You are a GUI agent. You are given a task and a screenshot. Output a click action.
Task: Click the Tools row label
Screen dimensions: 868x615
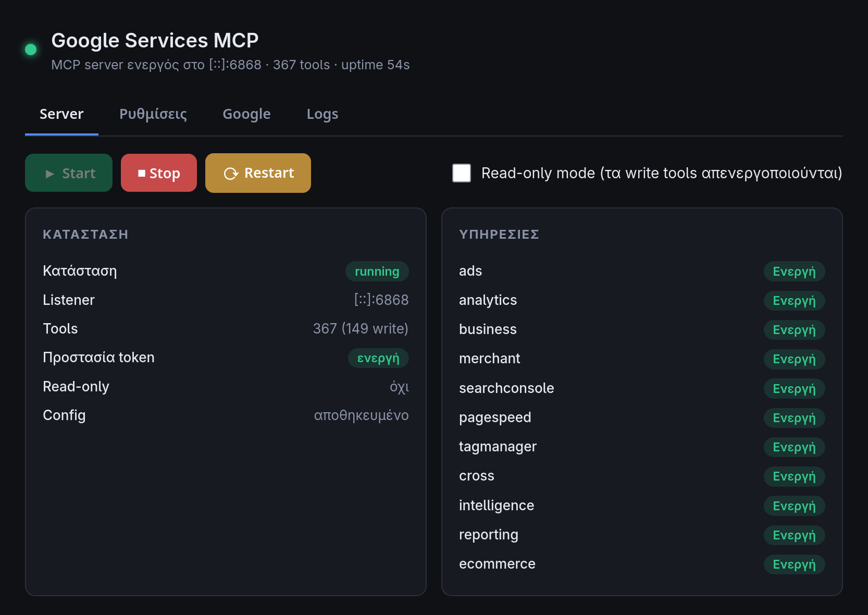point(60,328)
